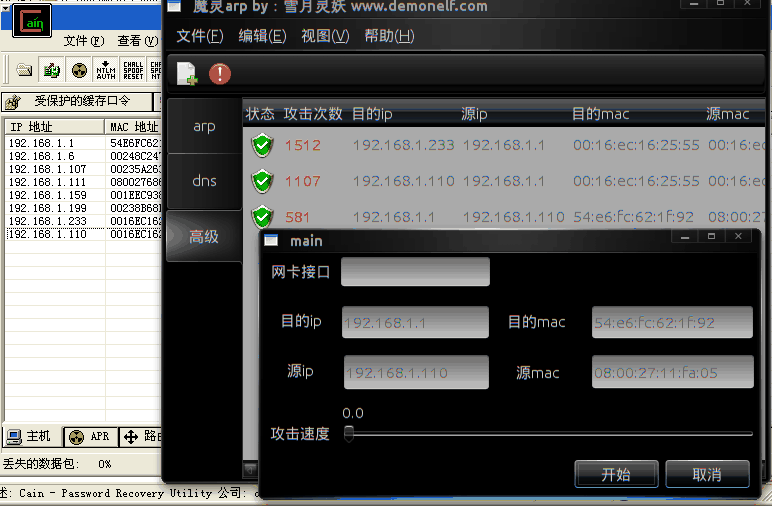Select the attack count 581 cell
Viewport: 772px width, 506px height.
(297, 217)
